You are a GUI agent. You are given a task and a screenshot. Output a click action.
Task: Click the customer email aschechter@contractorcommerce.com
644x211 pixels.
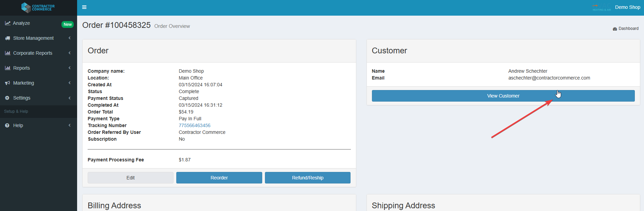549,78
